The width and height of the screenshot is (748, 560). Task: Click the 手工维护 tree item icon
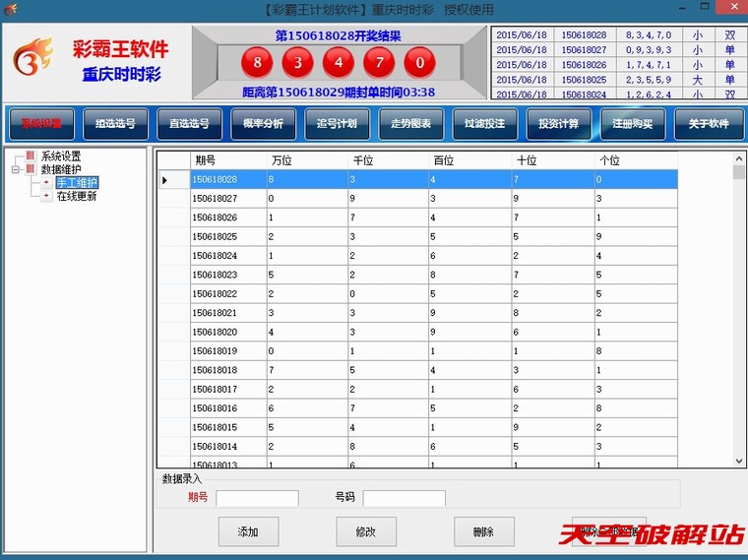[x=46, y=183]
